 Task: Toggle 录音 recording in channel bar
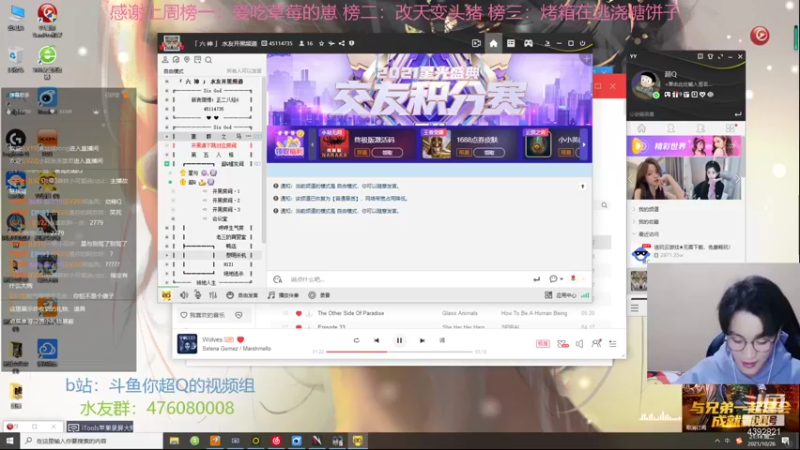click(319, 295)
